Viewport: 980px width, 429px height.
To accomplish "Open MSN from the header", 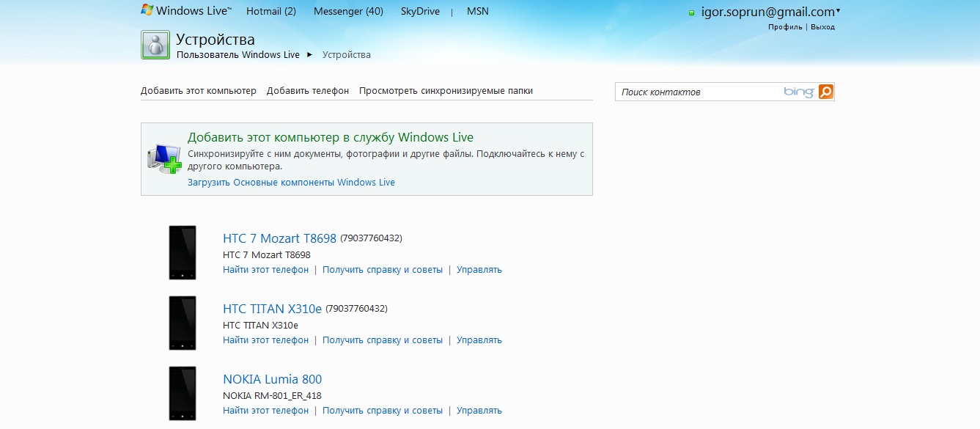I will pos(477,11).
